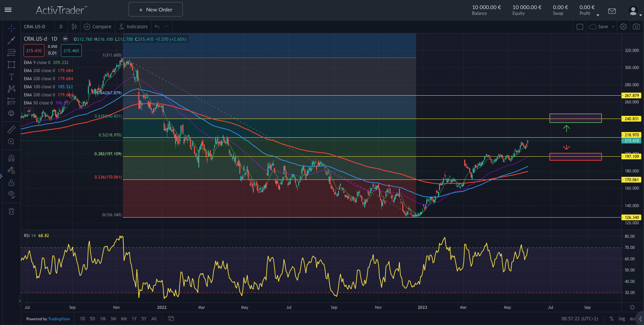The image size is (644, 325).
Task: Pick the ruler measure tool
Action: click(x=11, y=130)
